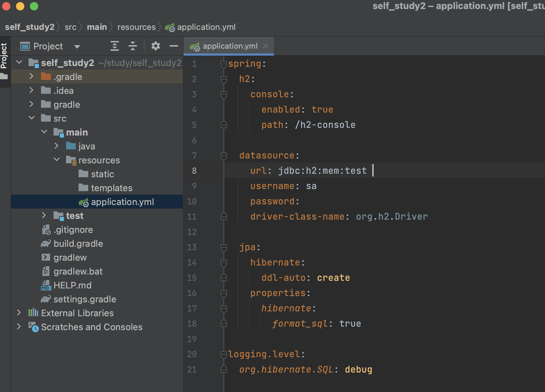Image resolution: width=545 pixels, height=392 pixels.
Task: Fold the spring block at line 1
Action: [x=224, y=64]
